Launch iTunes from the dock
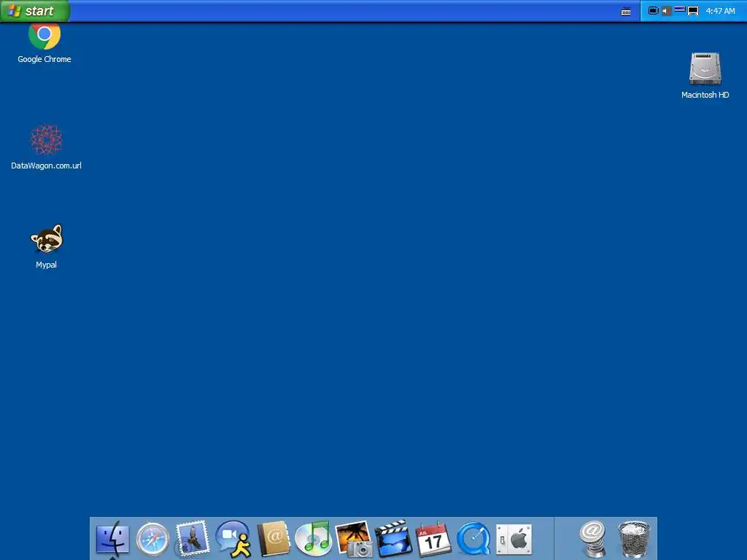Viewport: 747px width, 560px height. point(314,539)
